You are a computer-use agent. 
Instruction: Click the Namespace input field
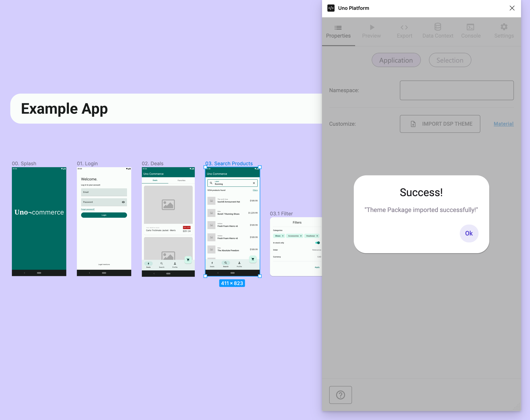tap(457, 90)
